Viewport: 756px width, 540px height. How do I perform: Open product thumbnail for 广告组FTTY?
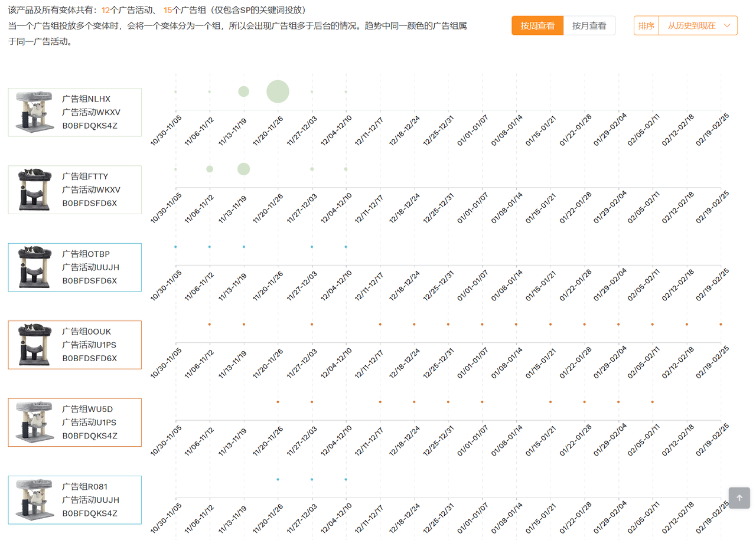pos(35,189)
